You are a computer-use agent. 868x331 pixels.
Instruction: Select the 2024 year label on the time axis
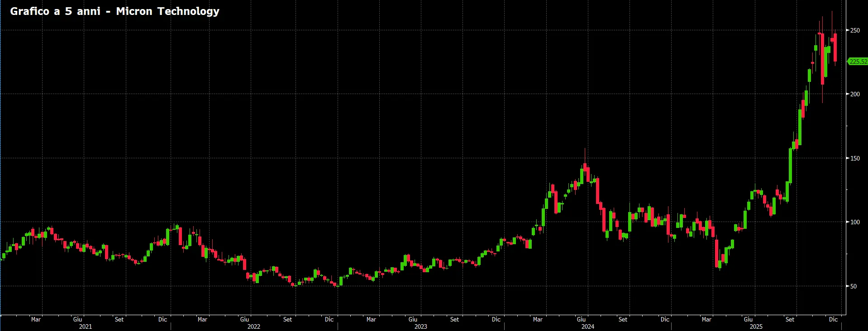point(588,326)
